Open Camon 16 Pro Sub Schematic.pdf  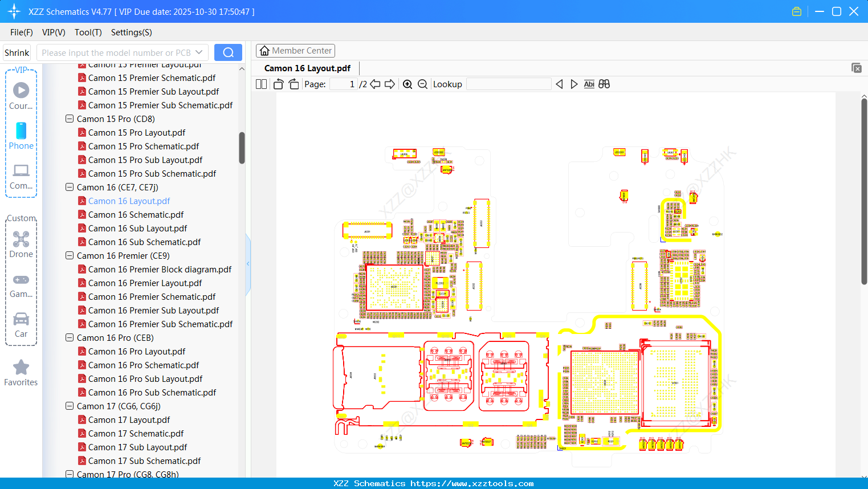coord(152,392)
